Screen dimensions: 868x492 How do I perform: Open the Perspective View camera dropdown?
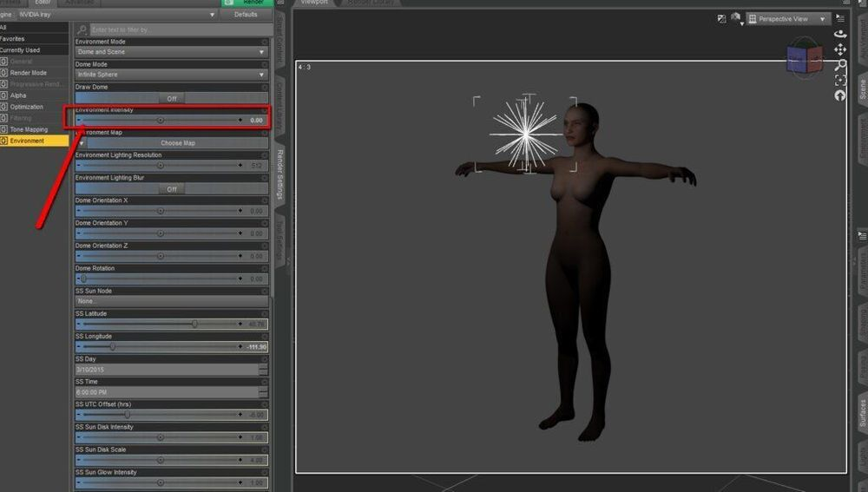tap(788, 19)
